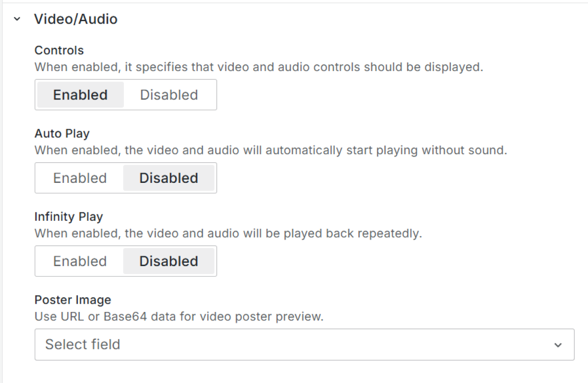Open the Poster Image field dropdown

tap(304, 344)
